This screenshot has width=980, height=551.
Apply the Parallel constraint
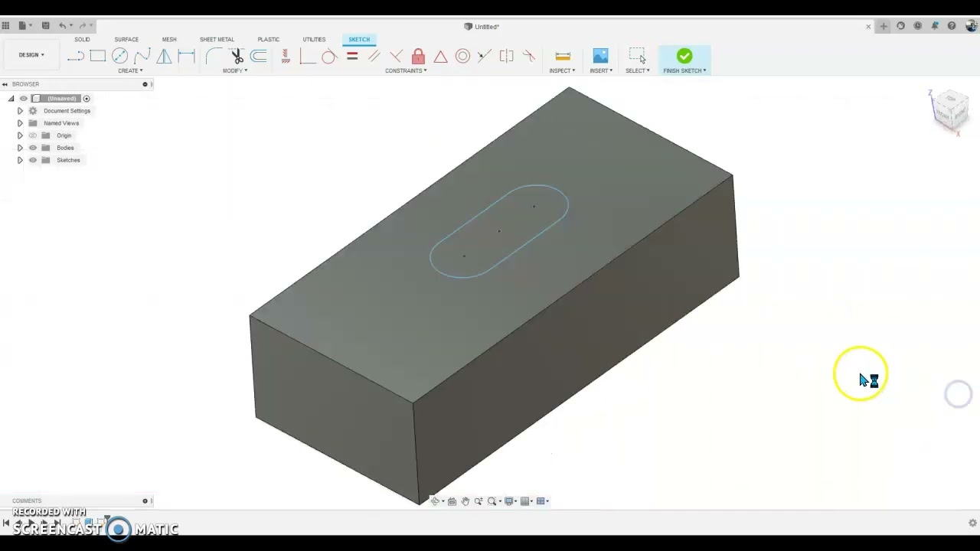[x=374, y=56]
